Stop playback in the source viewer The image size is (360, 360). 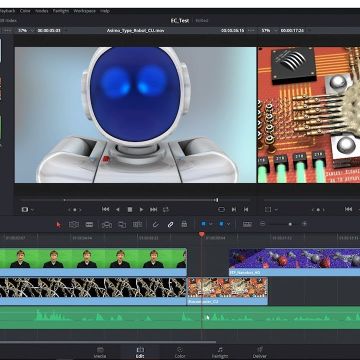tap(130, 210)
